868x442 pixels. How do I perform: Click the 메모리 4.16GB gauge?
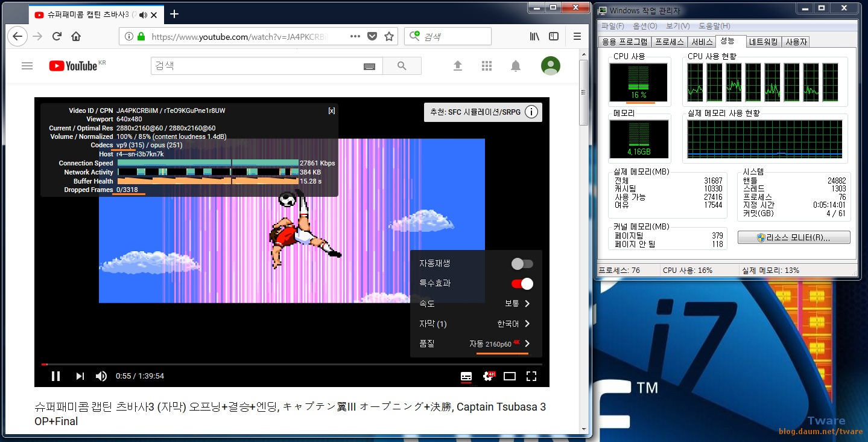[x=639, y=138]
